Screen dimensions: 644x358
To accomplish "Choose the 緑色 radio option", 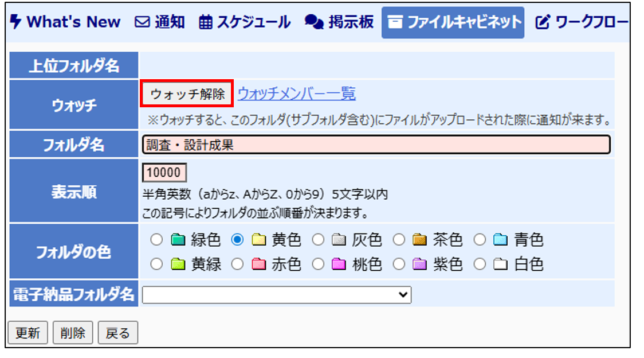I will tap(156, 240).
